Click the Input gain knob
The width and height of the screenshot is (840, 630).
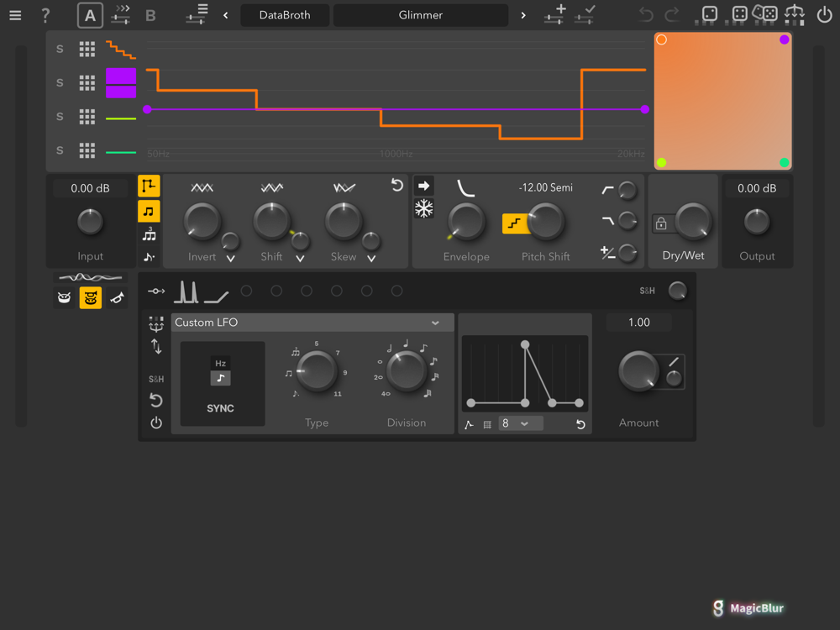point(90,223)
